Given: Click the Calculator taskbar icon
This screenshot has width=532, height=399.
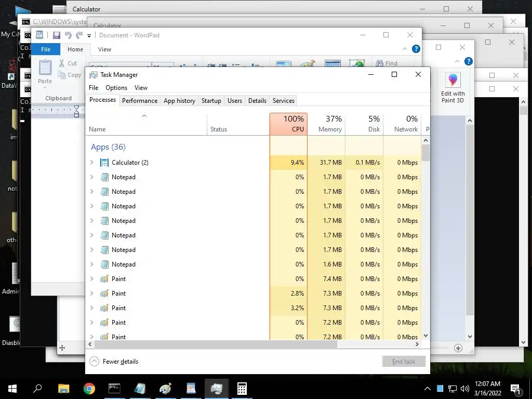Looking at the screenshot, I should (x=242, y=389).
